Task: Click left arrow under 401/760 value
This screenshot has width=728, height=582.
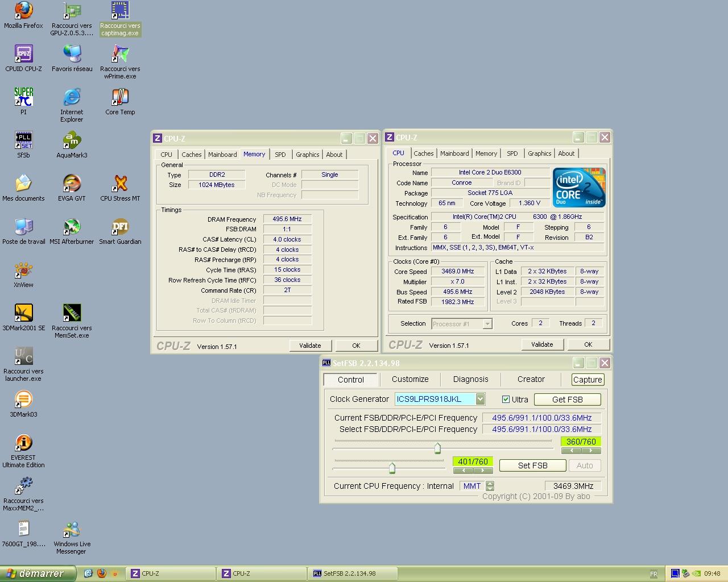Action: 463,471
